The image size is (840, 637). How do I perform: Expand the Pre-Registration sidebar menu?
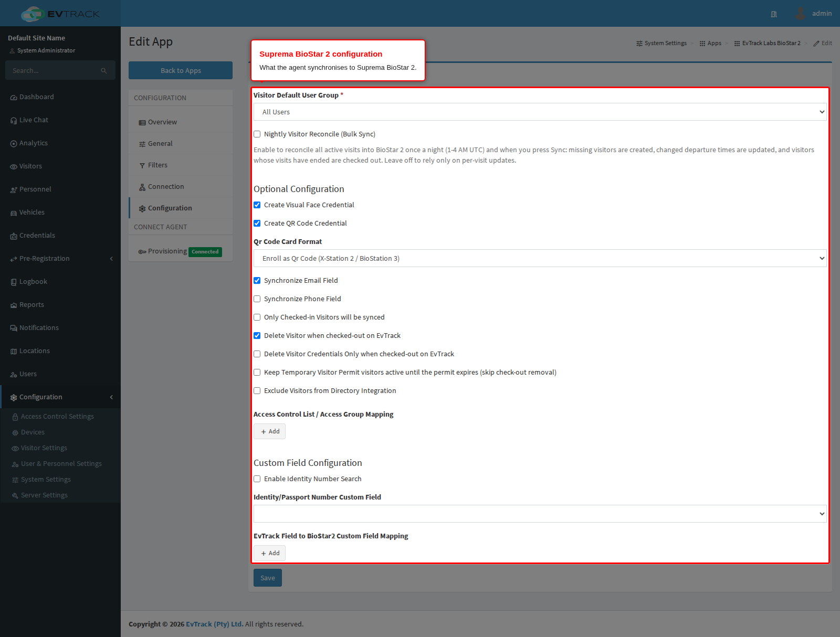pyautogui.click(x=60, y=259)
